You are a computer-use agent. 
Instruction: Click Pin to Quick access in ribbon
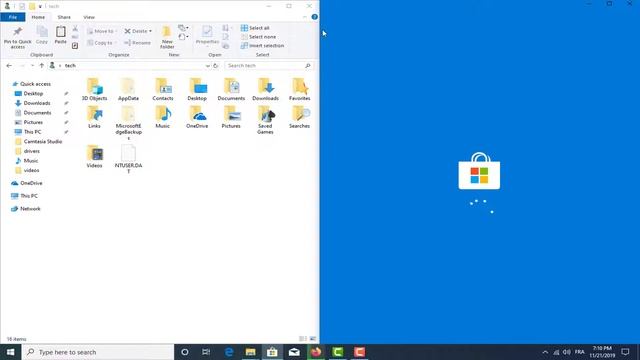pos(18,38)
